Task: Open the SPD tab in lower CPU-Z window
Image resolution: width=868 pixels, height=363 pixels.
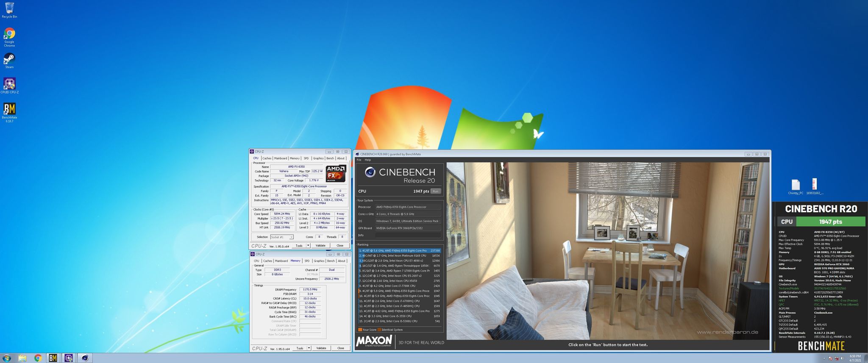Action: [x=307, y=261]
